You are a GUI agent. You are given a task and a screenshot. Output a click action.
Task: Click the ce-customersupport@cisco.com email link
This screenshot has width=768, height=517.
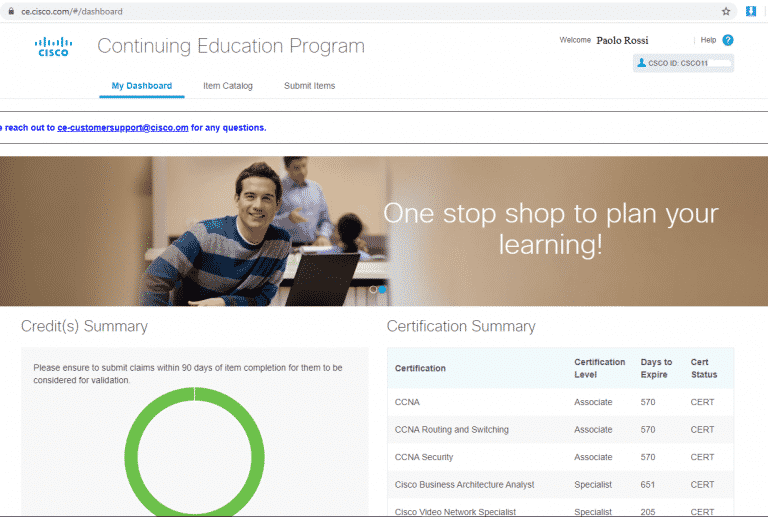click(x=123, y=128)
